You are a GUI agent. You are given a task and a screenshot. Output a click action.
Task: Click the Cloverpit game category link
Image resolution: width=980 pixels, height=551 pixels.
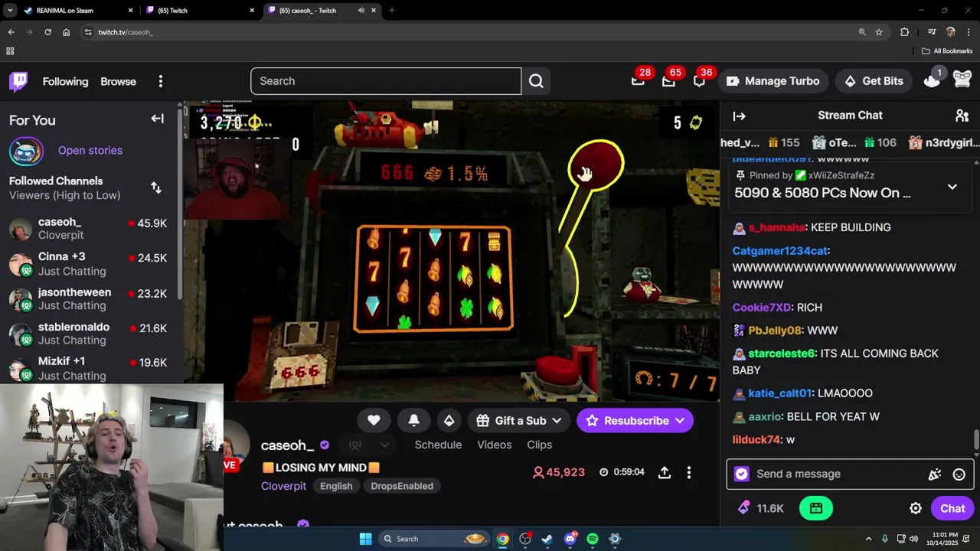tap(283, 486)
